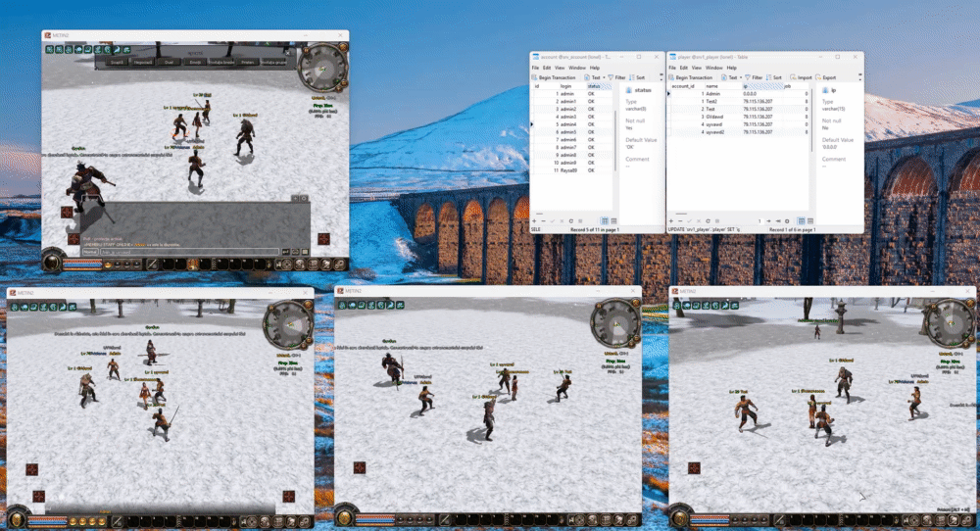The width and height of the screenshot is (980, 531).
Task: Close the player action dialog with its X
Action: 287,53
